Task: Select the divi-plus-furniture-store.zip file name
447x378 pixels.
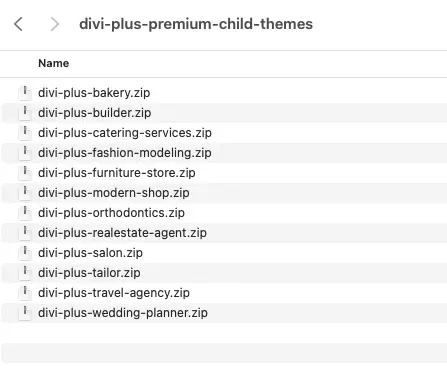Action: coord(117,173)
